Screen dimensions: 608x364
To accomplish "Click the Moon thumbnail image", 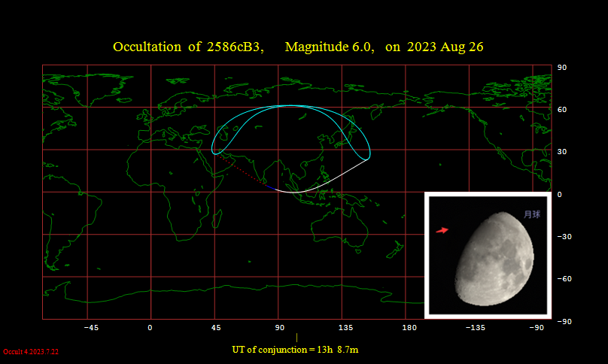I will coord(488,256).
